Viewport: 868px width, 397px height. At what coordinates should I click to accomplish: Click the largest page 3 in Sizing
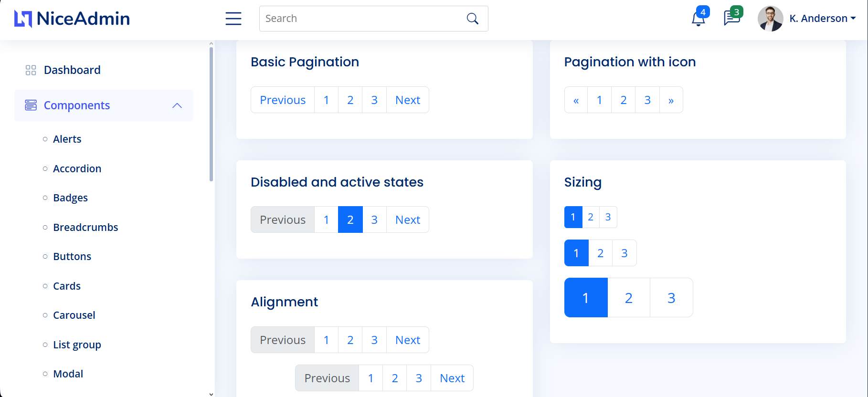671,298
